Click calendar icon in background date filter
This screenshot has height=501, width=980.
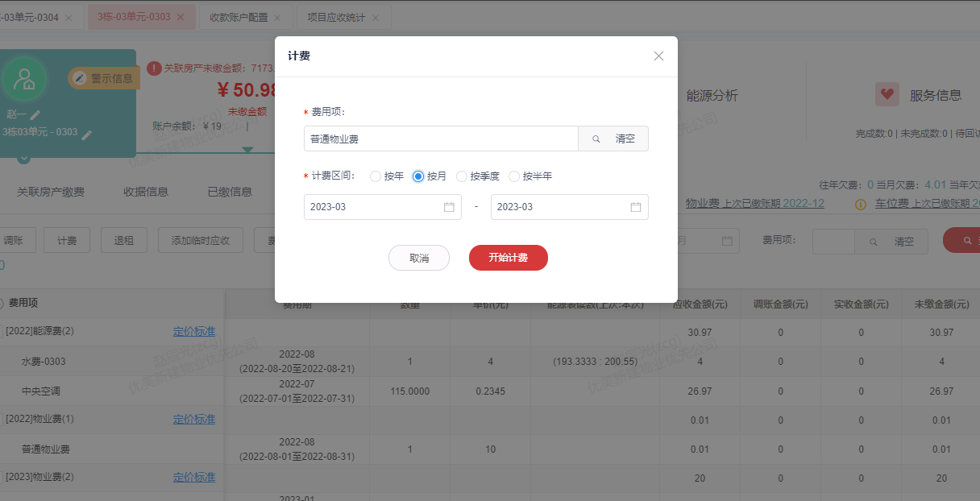[x=727, y=241]
